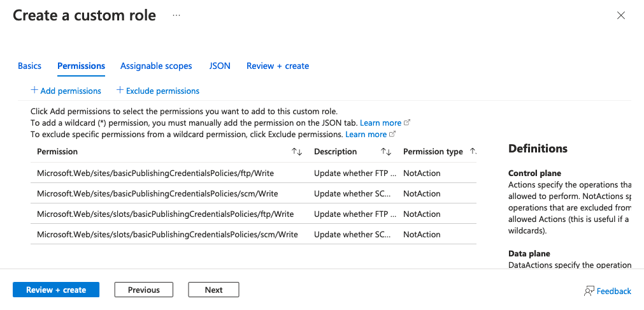644x310 pixels.
Task: Select the sites/basicPublishingCredentialsPolicies/ftp/Write row
Action: pyautogui.click(x=254, y=173)
